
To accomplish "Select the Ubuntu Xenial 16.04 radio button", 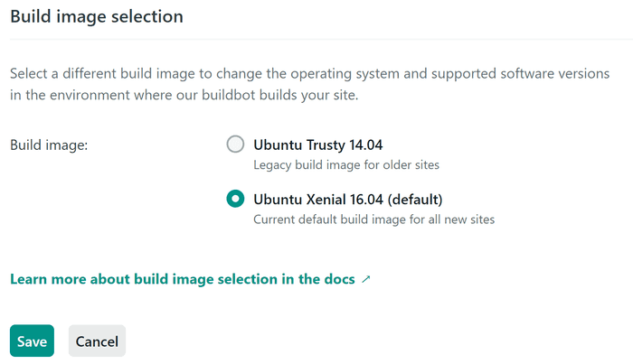I will pyautogui.click(x=235, y=199).
